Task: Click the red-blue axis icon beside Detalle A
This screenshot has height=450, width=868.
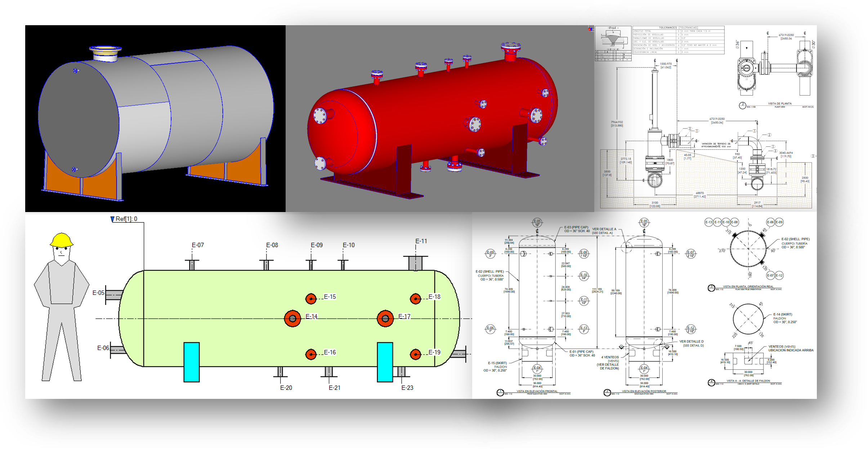Action: click(590, 29)
